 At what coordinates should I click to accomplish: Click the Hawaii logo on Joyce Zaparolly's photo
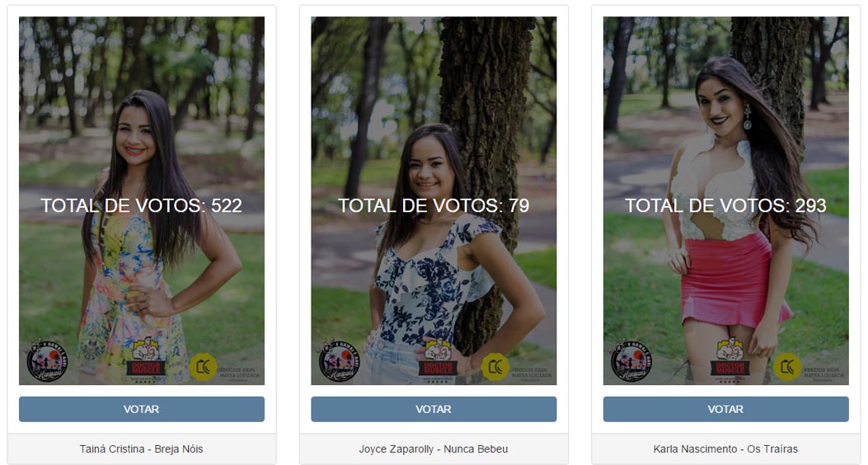point(340,360)
